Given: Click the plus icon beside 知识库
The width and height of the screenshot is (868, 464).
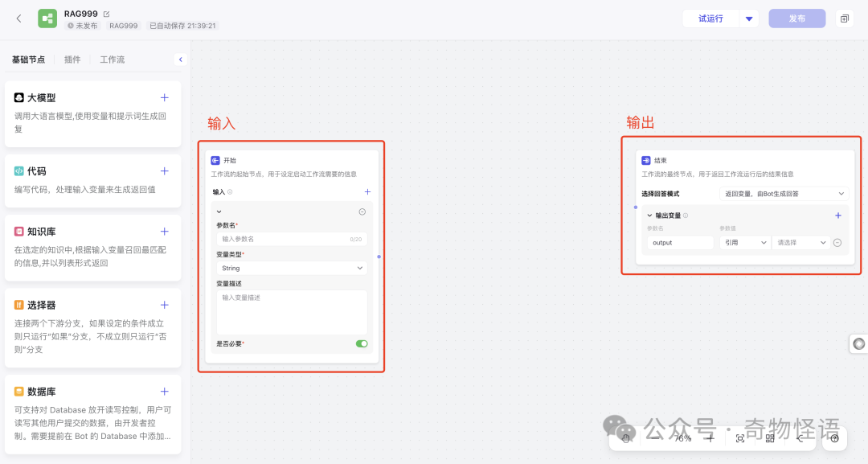Looking at the screenshot, I should tap(165, 232).
